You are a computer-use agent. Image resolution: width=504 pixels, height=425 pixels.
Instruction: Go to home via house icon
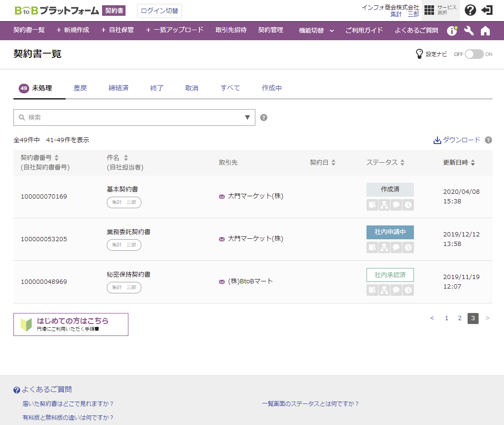tap(485, 31)
